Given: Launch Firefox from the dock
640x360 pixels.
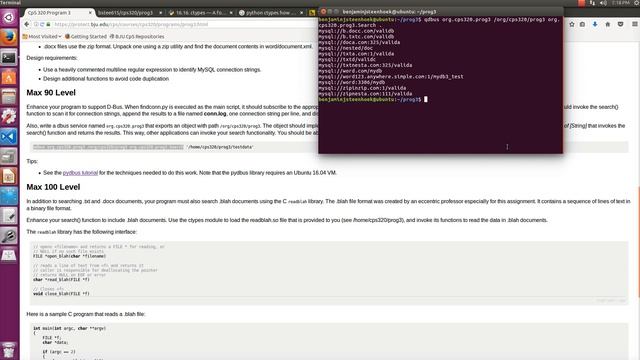Looking at the screenshot, I should pyautogui.click(x=9, y=38).
